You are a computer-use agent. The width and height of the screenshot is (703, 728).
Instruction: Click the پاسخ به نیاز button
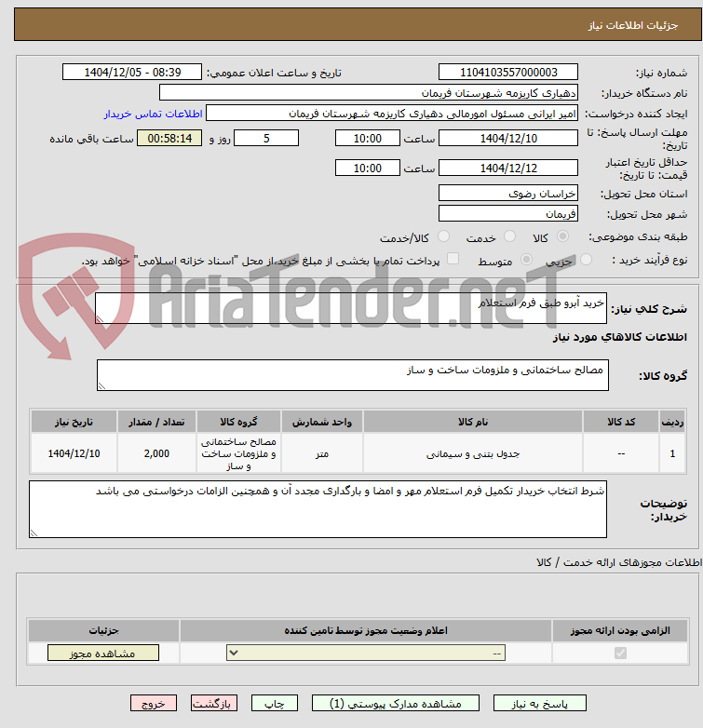tap(539, 704)
